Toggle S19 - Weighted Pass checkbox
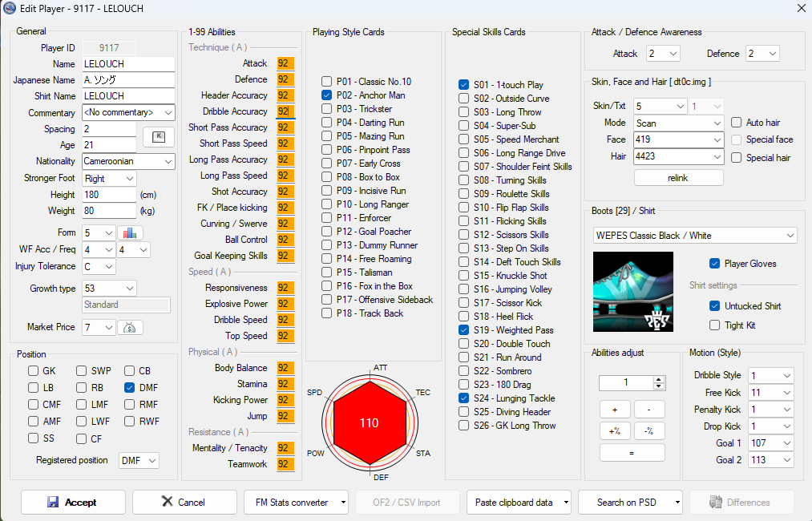Image resolution: width=812 pixels, height=521 pixels. coord(463,330)
